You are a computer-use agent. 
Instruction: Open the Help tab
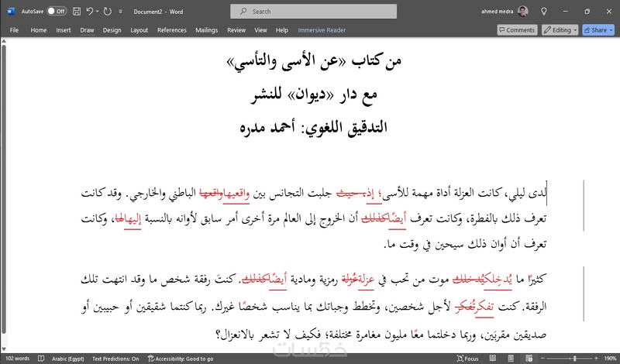click(x=282, y=30)
